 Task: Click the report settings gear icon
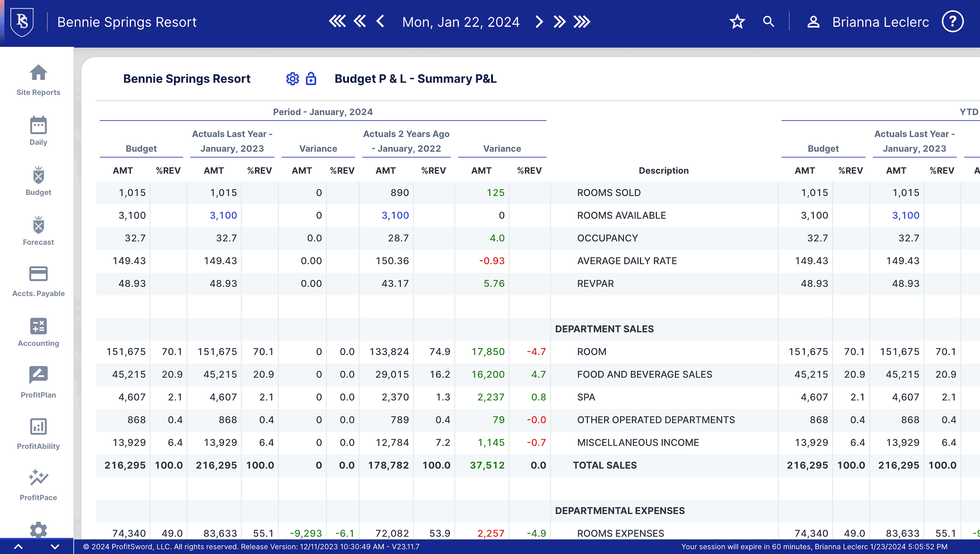tap(292, 79)
